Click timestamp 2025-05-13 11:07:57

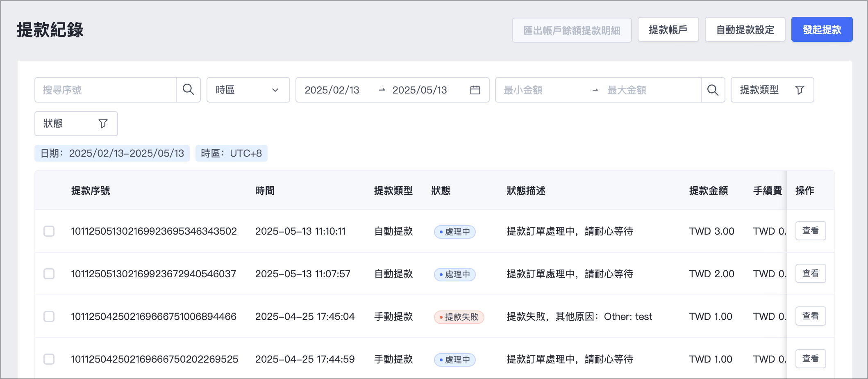(x=303, y=274)
